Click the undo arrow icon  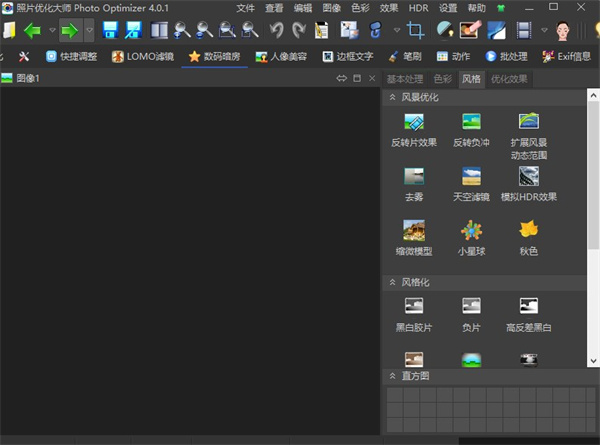(276, 30)
